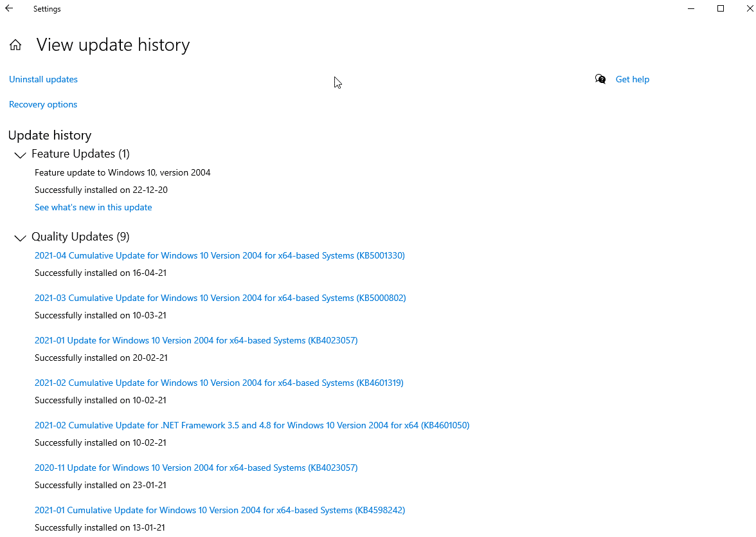This screenshot has height=537, width=756.
Task: Click 'Feature update to Windows 10, version 2004'
Action: pyautogui.click(x=122, y=172)
